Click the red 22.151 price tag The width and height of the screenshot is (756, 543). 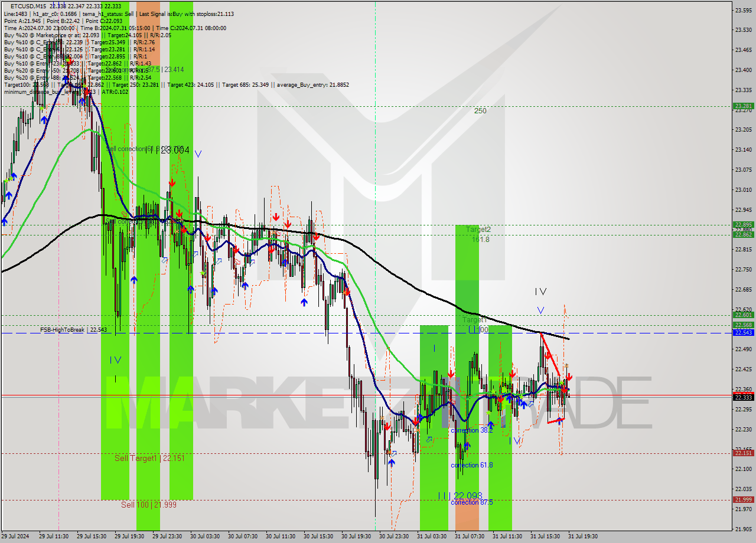click(x=743, y=453)
